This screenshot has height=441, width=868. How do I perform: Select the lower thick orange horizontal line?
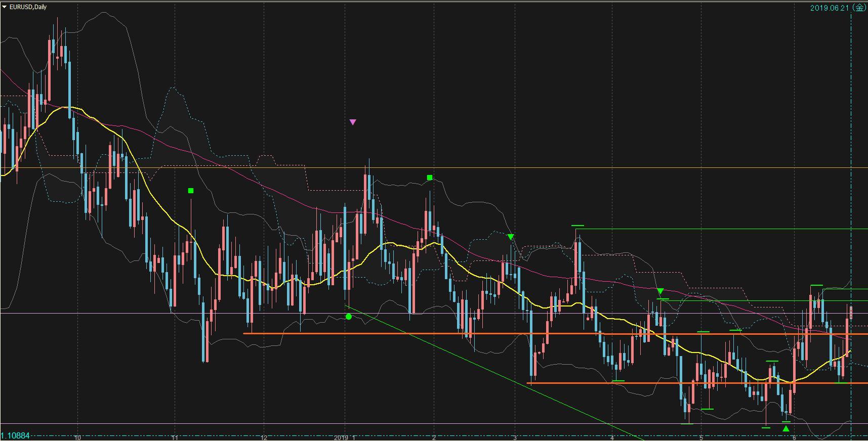click(697, 383)
